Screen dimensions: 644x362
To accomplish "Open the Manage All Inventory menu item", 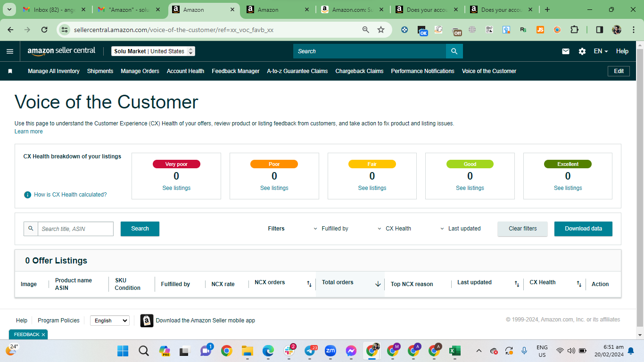I will click(54, 71).
